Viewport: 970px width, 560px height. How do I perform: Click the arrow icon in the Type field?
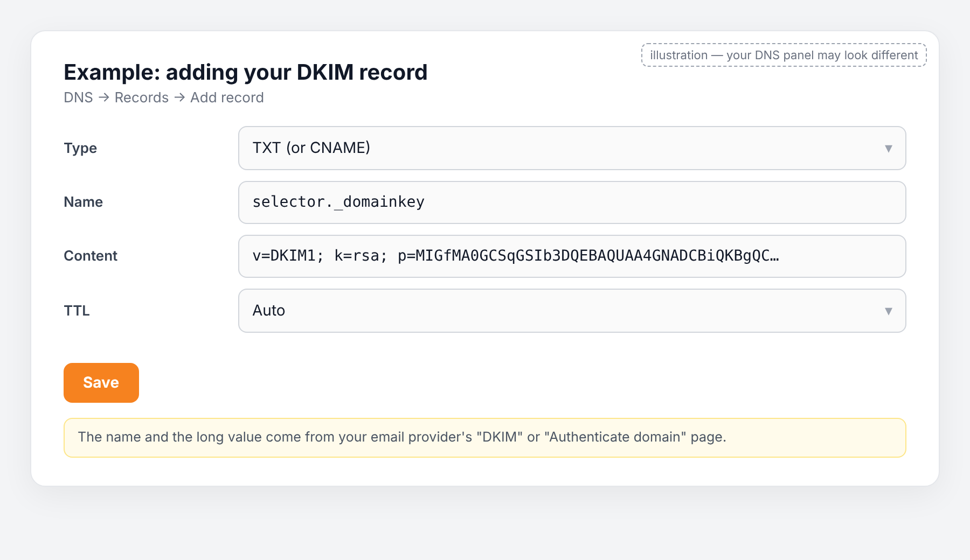[x=889, y=149]
